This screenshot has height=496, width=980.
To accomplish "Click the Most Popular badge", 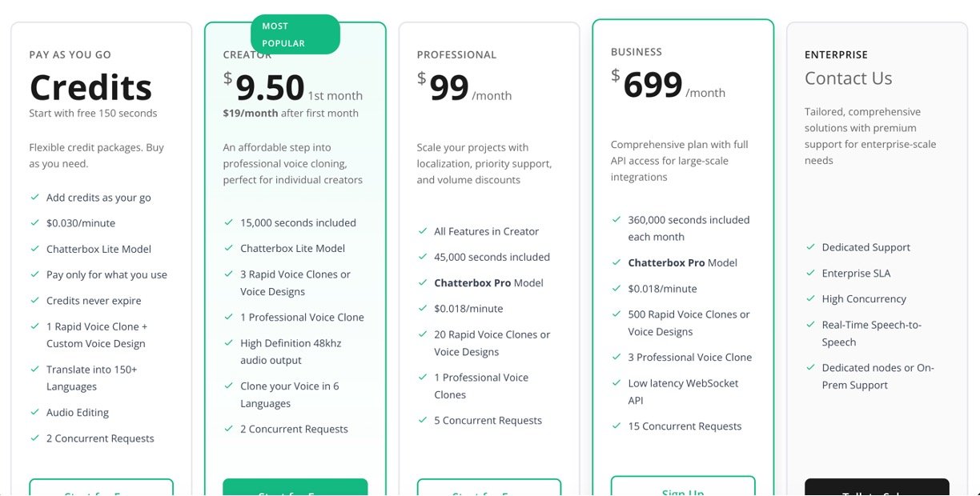I will [x=295, y=35].
